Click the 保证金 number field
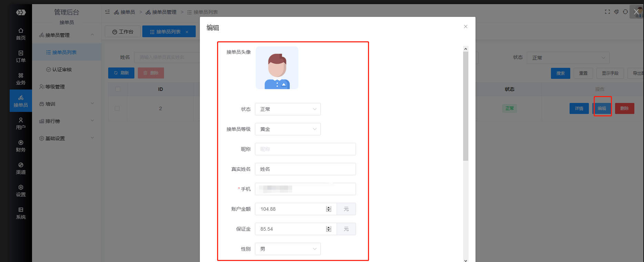Image resolution: width=644 pixels, height=262 pixels. (x=296, y=229)
